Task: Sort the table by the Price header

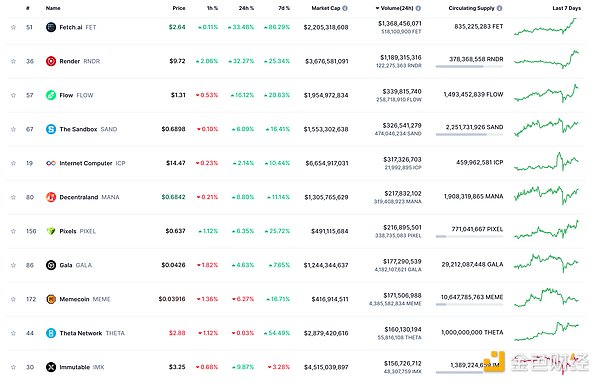Action: (179, 8)
